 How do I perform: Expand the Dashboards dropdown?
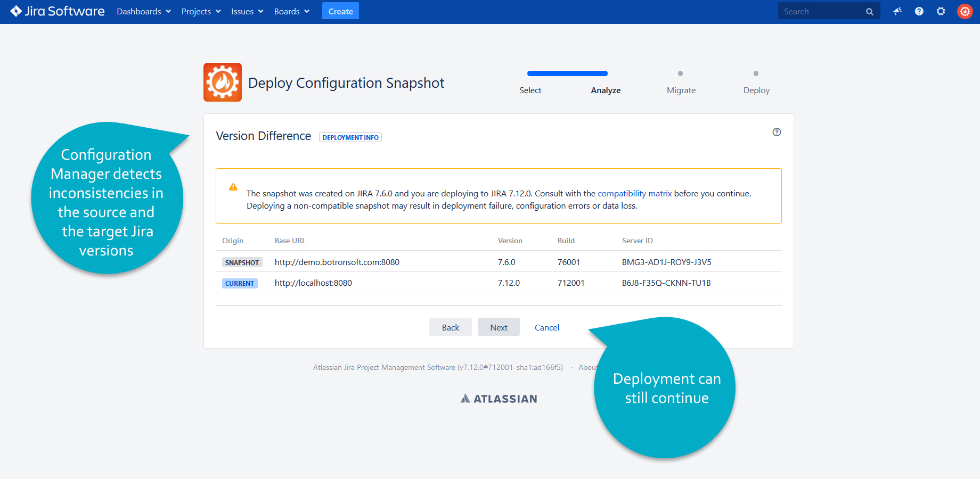coord(144,11)
